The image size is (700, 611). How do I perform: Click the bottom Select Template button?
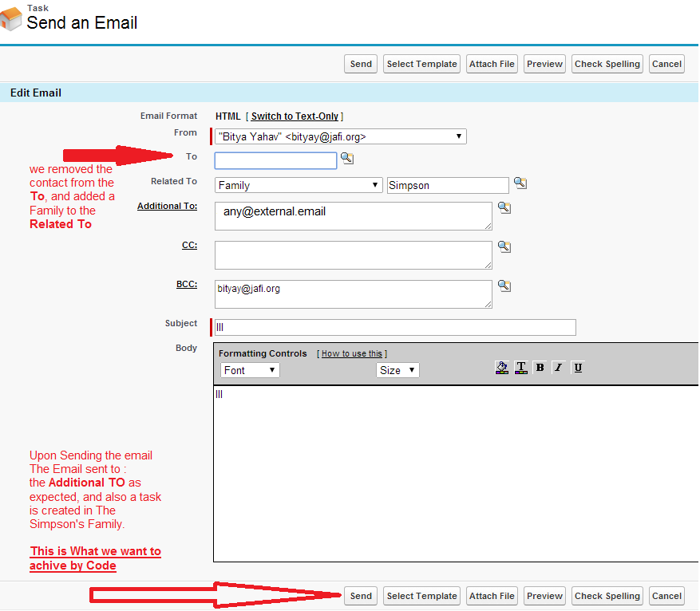[422, 596]
